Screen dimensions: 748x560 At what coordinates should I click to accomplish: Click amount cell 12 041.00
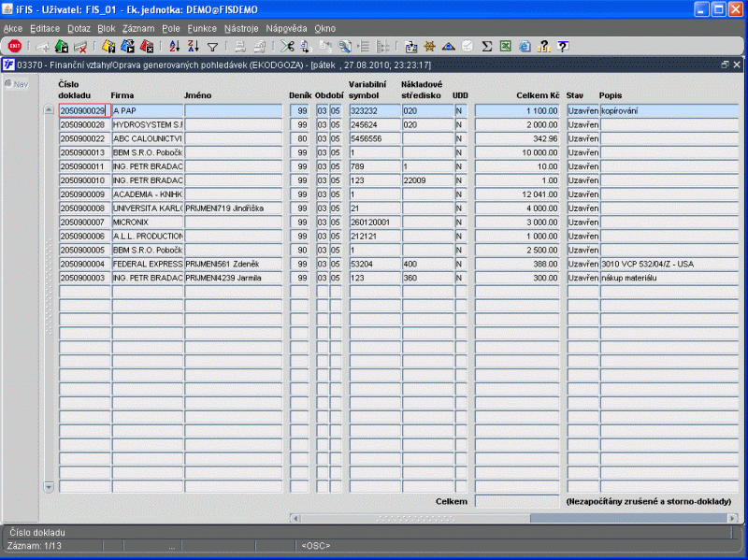coord(517,194)
